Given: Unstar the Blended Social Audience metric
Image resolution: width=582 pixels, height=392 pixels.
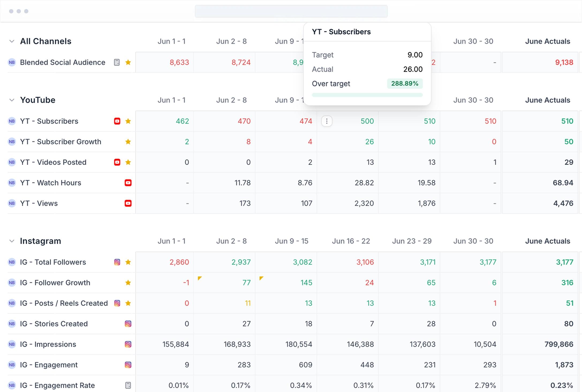Looking at the screenshot, I should 128,62.
